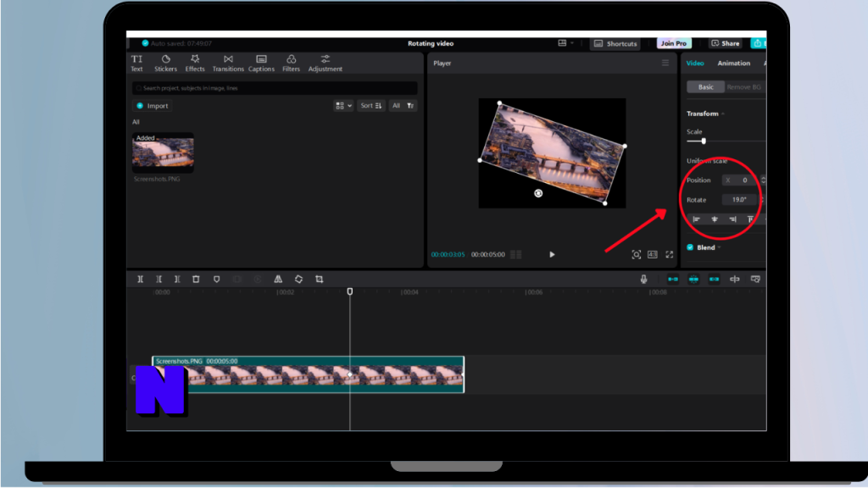This screenshot has height=488, width=868.
Task: Click the trim-left (delete left) timeline icon
Action: click(159, 280)
